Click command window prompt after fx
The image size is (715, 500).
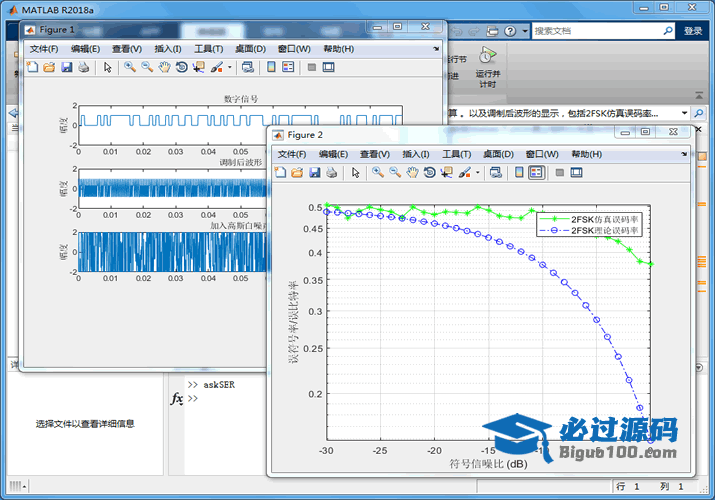click(193, 399)
